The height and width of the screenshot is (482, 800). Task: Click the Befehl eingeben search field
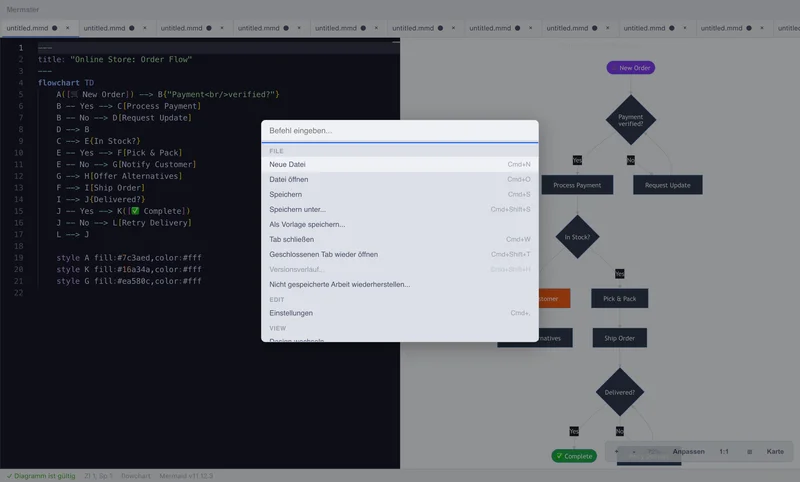399,131
